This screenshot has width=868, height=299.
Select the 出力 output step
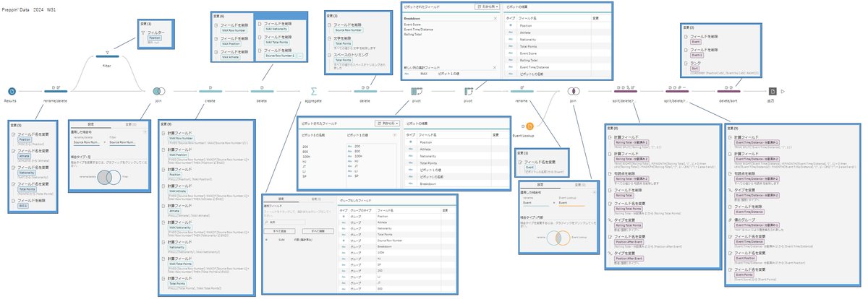pos(772,91)
